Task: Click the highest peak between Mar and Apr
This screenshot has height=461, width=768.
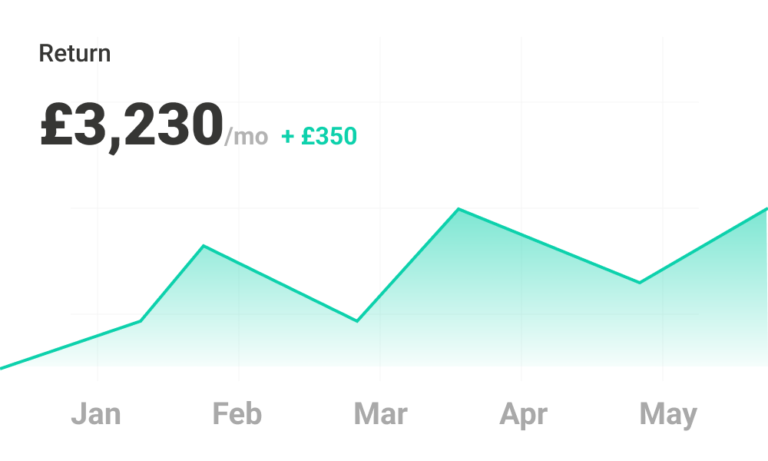Action: coord(458,209)
